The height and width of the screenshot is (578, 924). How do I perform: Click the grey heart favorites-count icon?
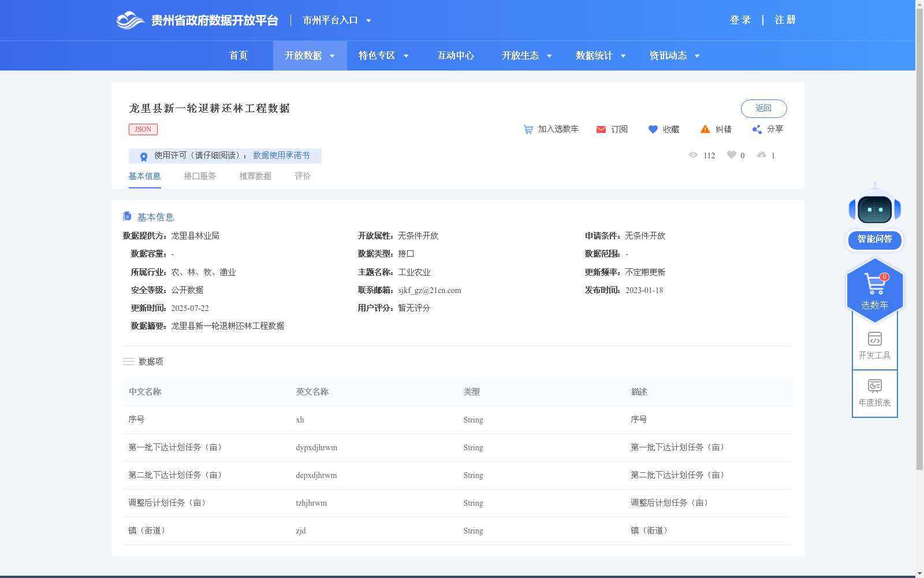pyautogui.click(x=732, y=155)
